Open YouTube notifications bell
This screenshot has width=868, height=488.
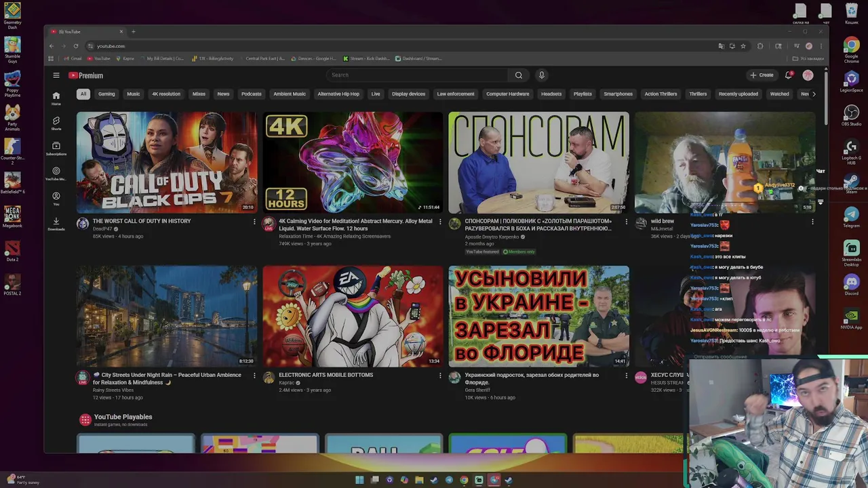tap(788, 75)
